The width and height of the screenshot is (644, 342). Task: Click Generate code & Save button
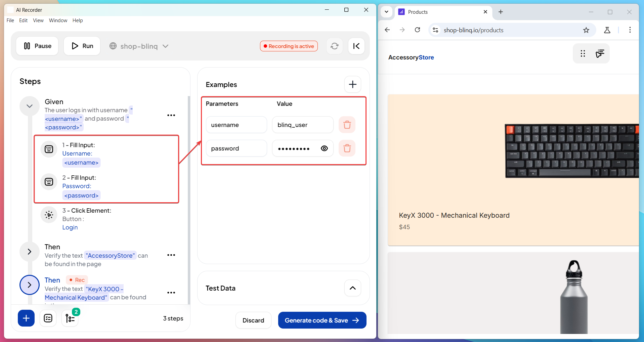point(322,320)
